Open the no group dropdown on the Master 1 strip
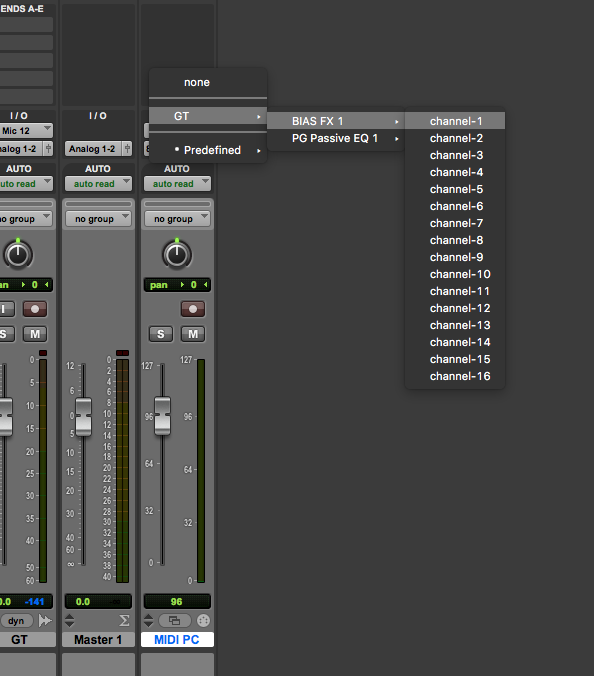The width and height of the screenshot is (594, 676). point(98,219)
